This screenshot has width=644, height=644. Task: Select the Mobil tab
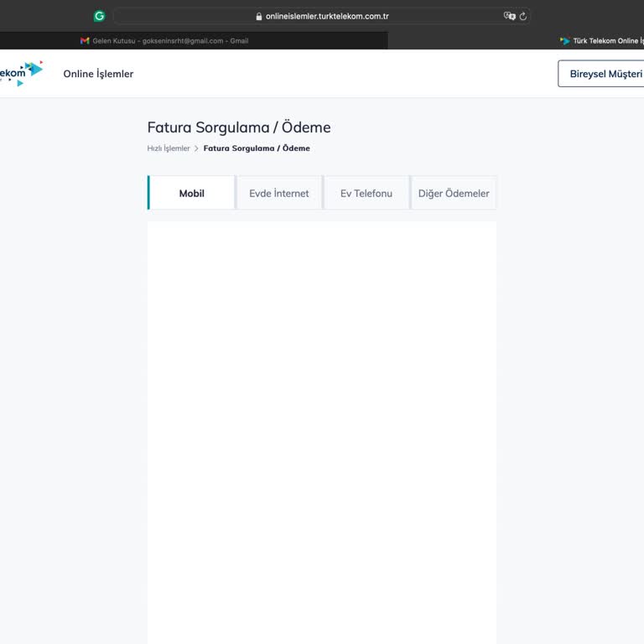click(191, 193)
